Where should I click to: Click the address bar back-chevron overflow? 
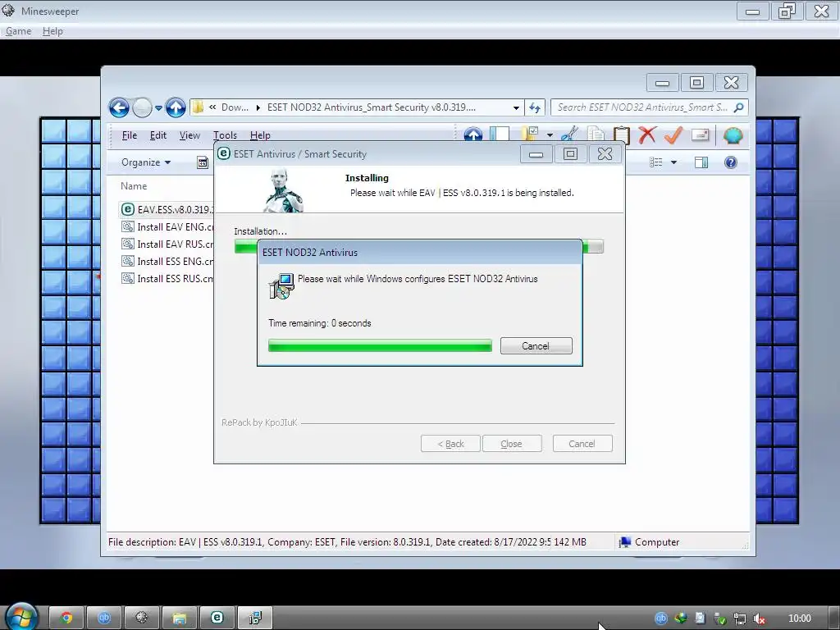tap(212, 107)
